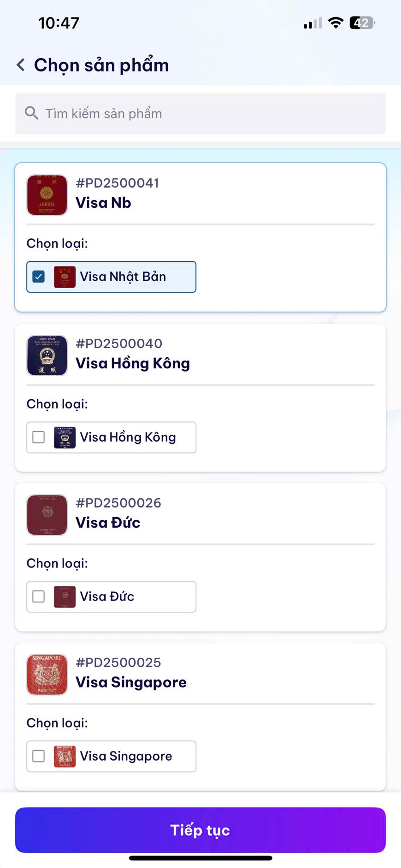This screenshot has width=401, height=868.
Task: Click small passport icon in Visa Đức option
Action: click(x=65, y=596)
